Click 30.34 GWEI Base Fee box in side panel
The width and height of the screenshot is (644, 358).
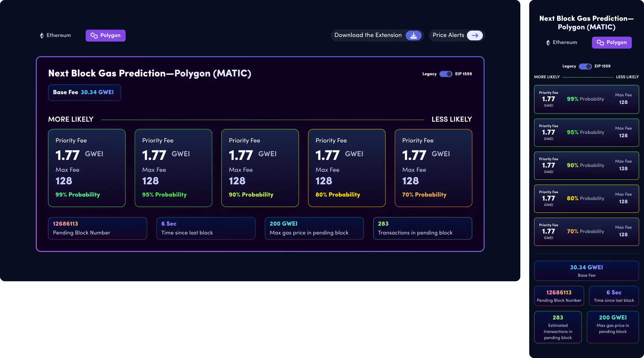pyautogui.click(x=586, y=271)
